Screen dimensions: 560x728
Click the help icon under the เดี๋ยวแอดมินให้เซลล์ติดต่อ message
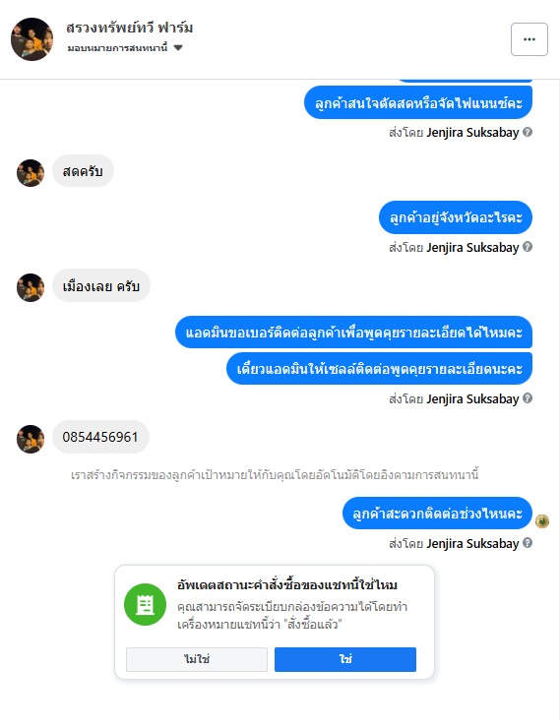click(528, 398)
